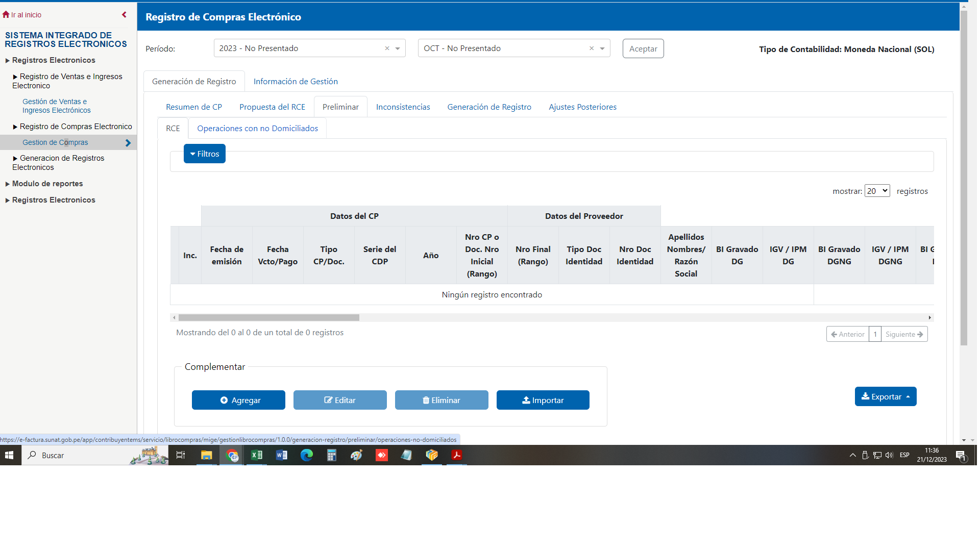The height and width of the screenshot is (551, 980).
Task: Expand the Modulo de reportes tree item
Action: [47, 184]
